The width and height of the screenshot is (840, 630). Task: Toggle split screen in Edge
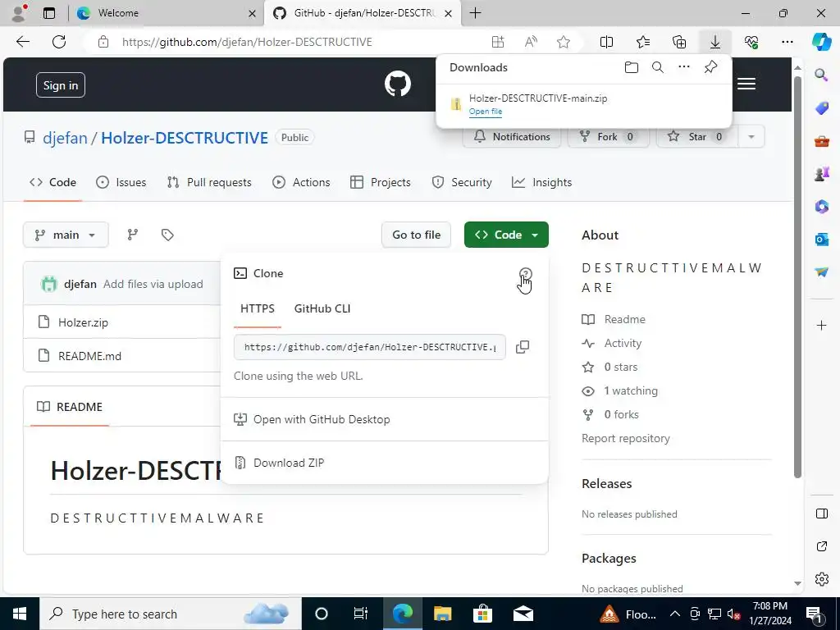pyautogui.click(x=606, y=42)
